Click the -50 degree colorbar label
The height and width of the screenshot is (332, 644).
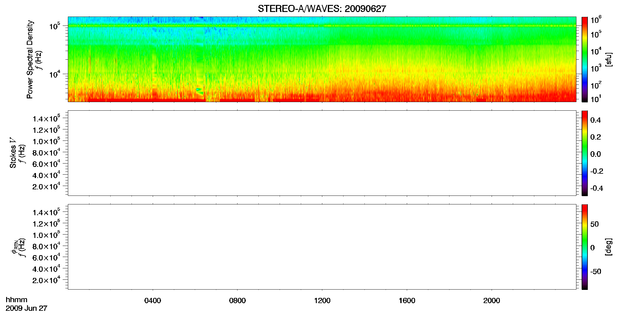point(596,272)
